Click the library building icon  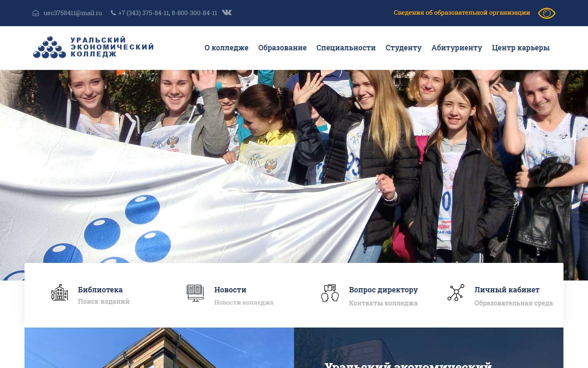(60, 293)
